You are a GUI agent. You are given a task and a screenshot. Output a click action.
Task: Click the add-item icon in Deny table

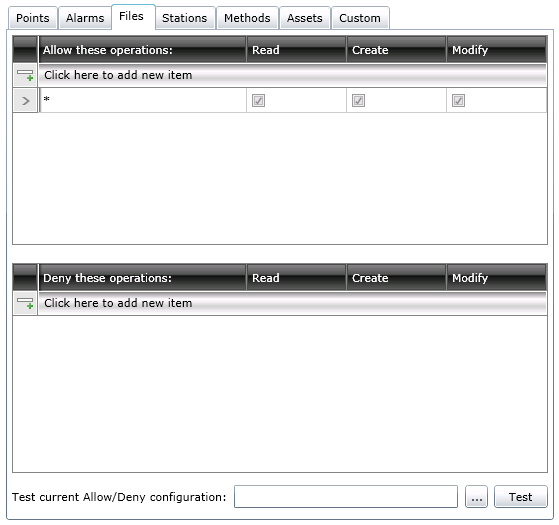[25, 303]
